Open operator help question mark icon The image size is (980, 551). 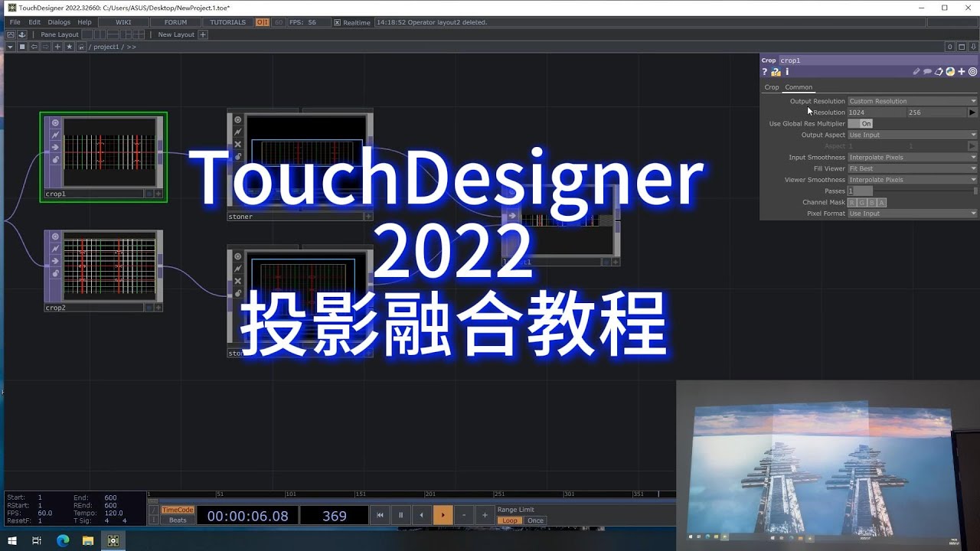pos(764,72)
